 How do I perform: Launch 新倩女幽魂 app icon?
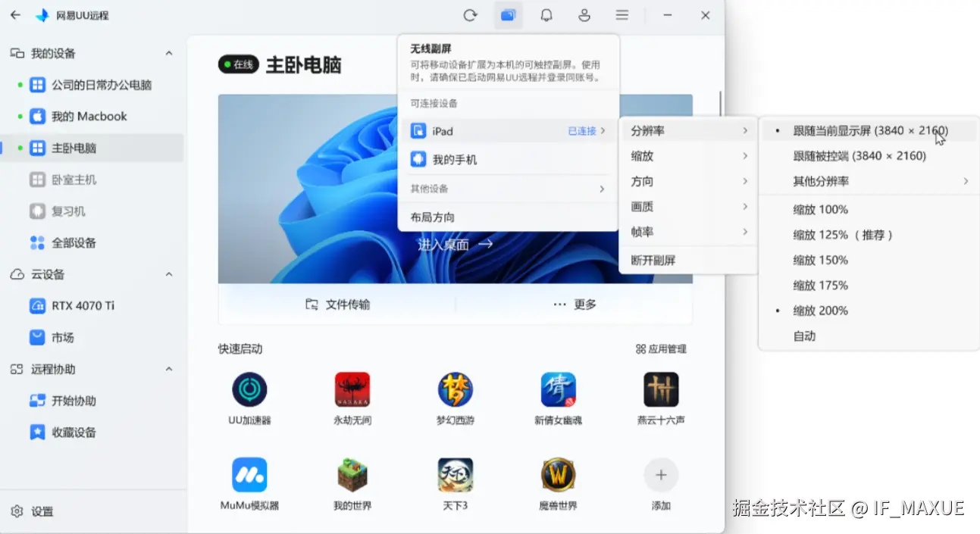(559, 390)
